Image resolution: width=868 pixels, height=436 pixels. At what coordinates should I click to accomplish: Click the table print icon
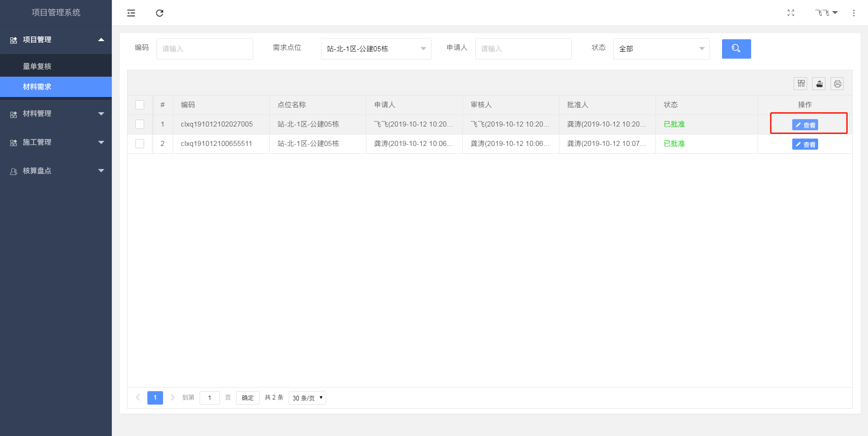coord(837,84)
